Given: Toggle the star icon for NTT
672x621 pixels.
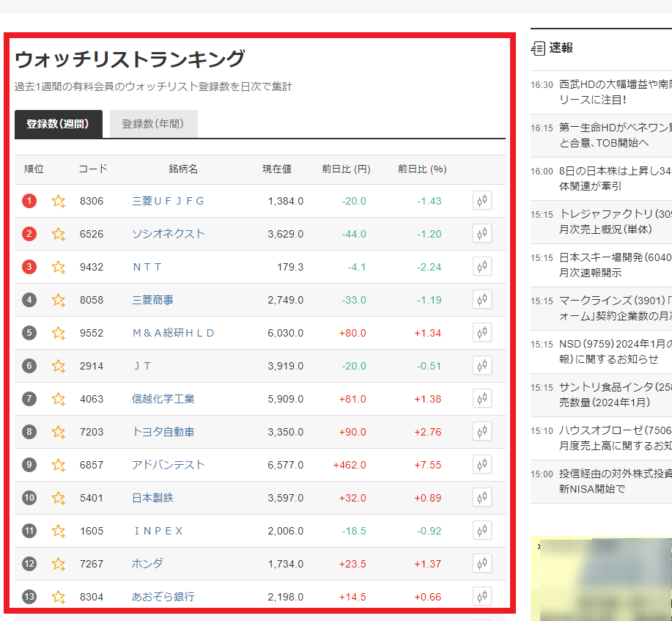Looking at the screenshot, I should 59,267.
